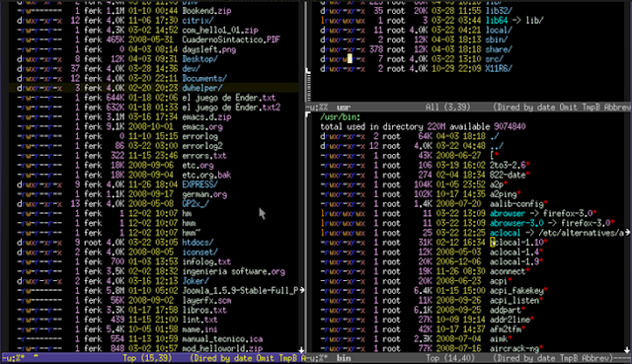632x364 pixels.
Task: Click aclocal-1.10 at the cursor
Action: [516, 243]
